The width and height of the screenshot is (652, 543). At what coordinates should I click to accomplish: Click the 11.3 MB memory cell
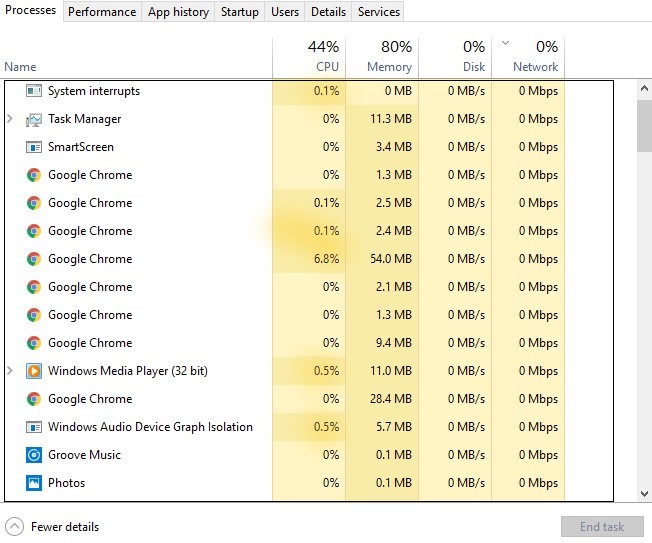(382, 119)
